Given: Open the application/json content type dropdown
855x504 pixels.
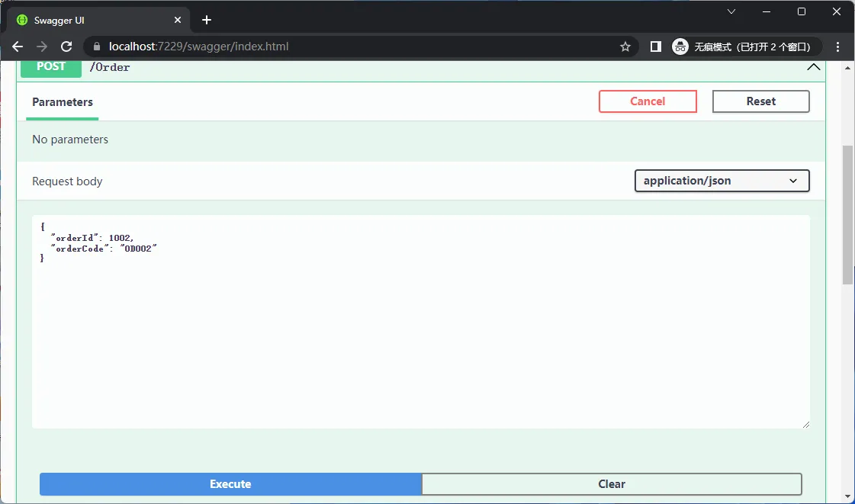Looking at the screenshot, I should pyautogui.click(x=722, y=181).
